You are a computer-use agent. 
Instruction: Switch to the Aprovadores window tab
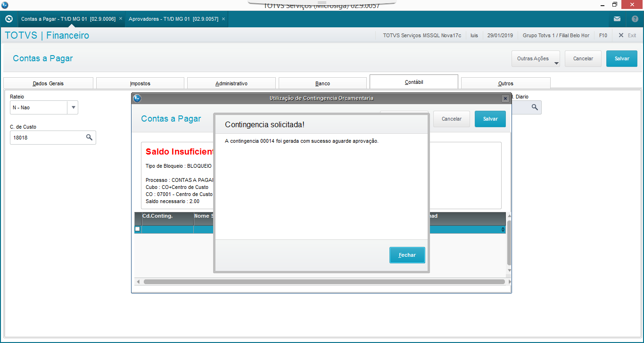(173, 19)
